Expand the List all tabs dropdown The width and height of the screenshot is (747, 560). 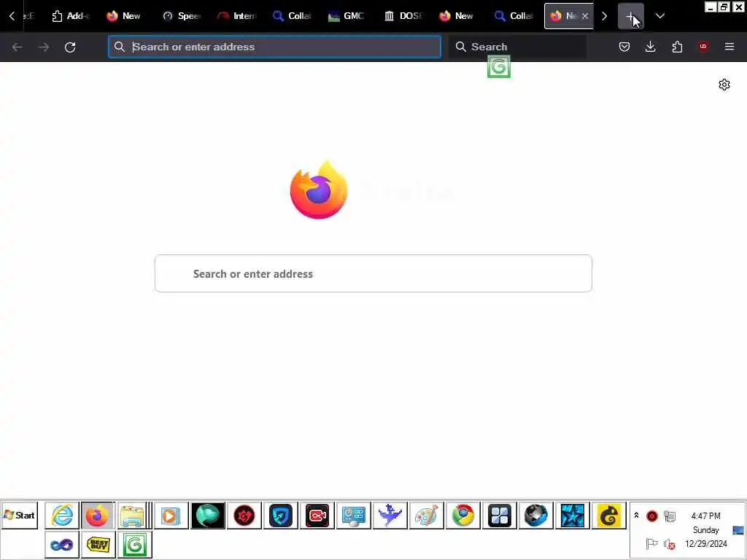(x=659, y=16)
